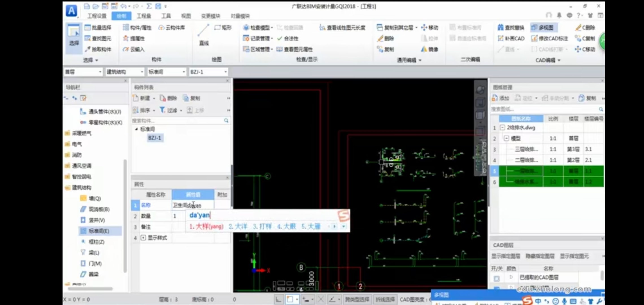The height and width of the screenshot is (305, 644).
Task: Open the 工程设置 ribbon tab
Action: coord(97,16)
